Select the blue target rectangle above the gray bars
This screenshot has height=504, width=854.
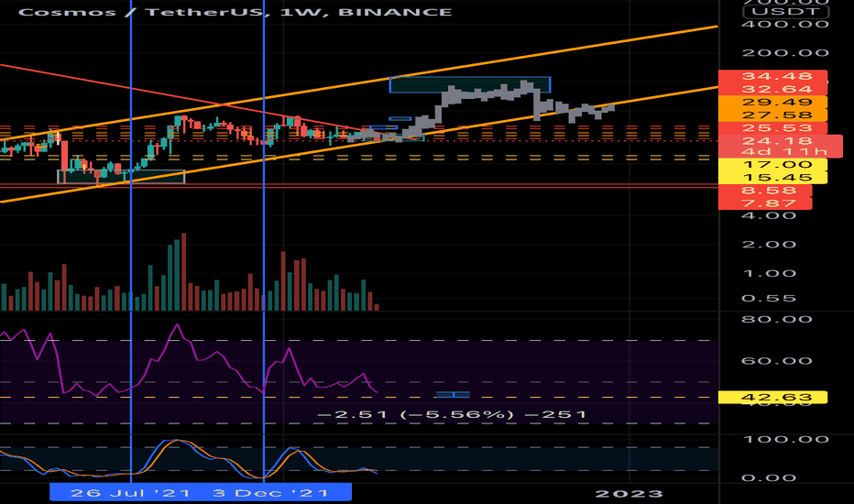coord(470,84)
